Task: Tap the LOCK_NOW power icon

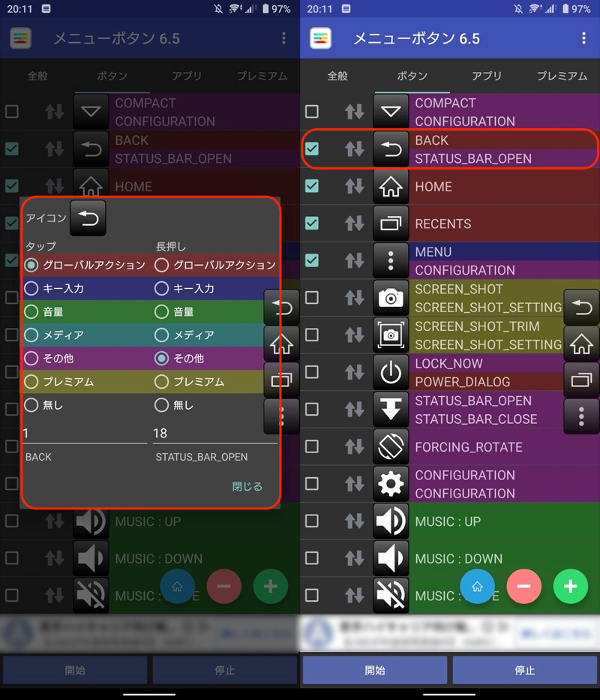Action: click(x=391, y=373)
